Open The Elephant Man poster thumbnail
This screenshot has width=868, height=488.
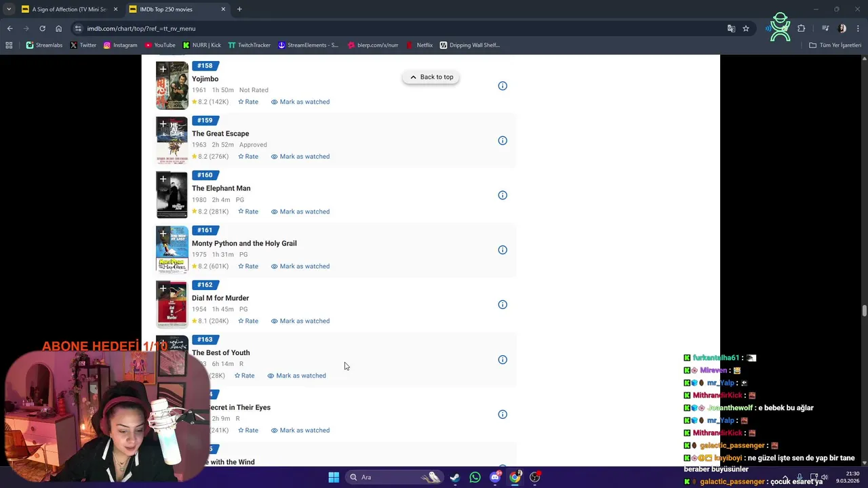[172, 195]
